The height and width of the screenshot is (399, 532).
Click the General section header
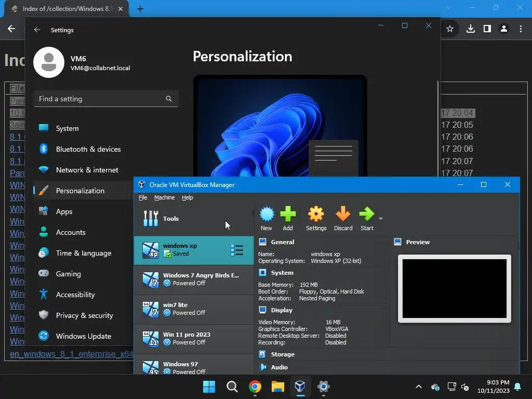click(x=282, y=242)
